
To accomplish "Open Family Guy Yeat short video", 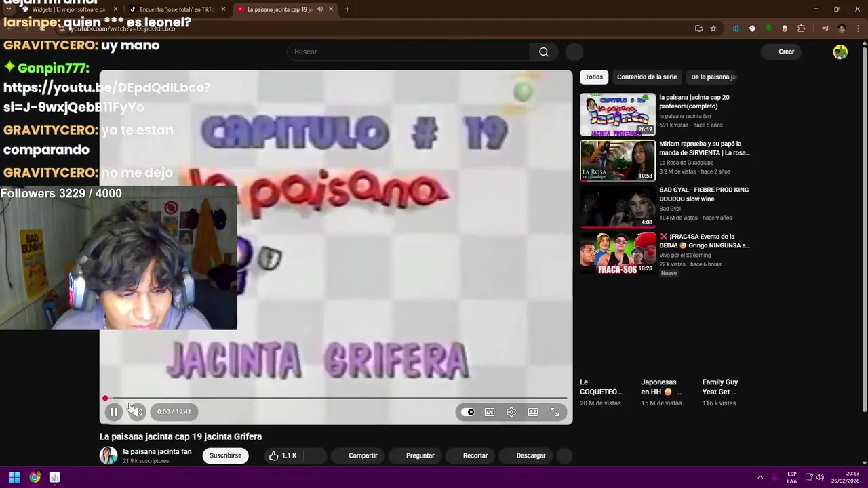I will click(x=720, y=387).
